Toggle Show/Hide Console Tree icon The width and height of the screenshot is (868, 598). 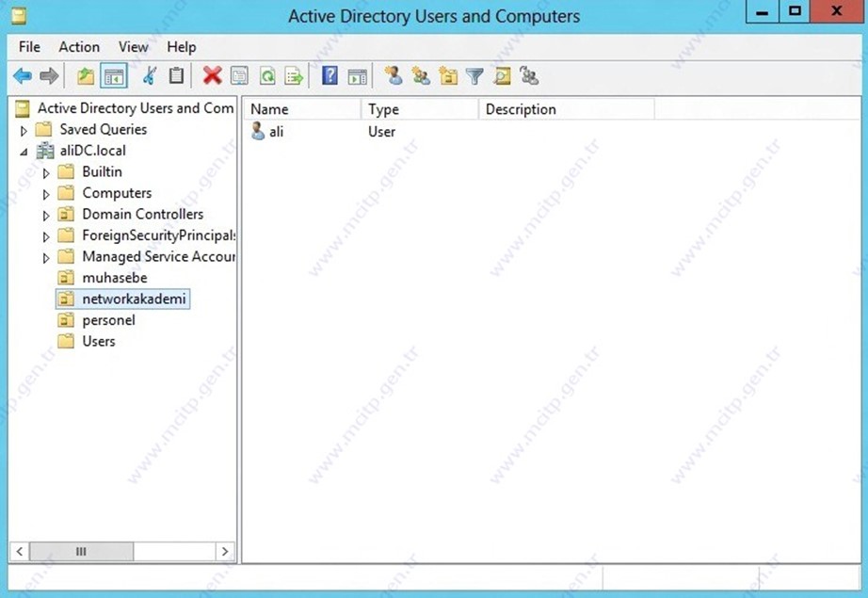pos(114,76)
